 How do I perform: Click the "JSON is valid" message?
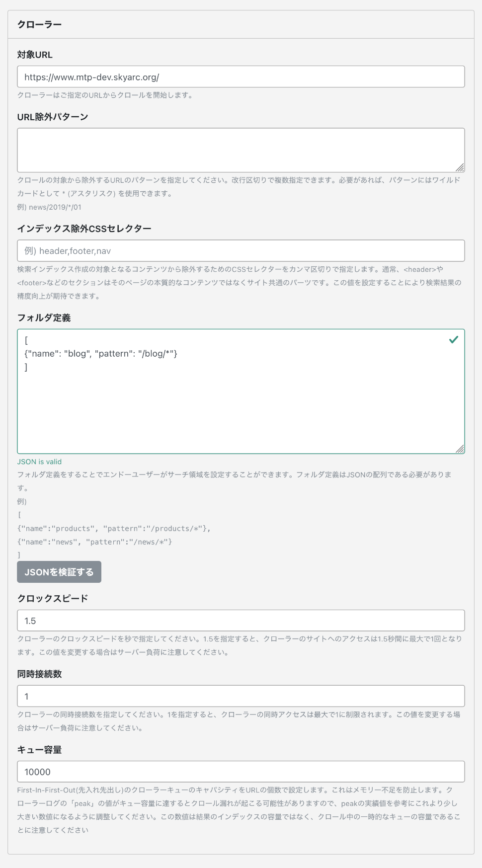pyautogui.click(x=39, y=462)
